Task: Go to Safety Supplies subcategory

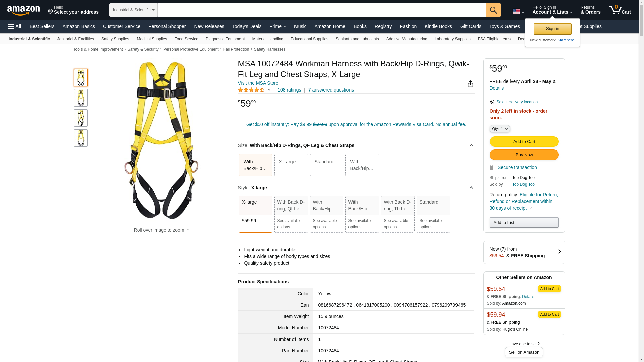Action: tap(115, 39)
